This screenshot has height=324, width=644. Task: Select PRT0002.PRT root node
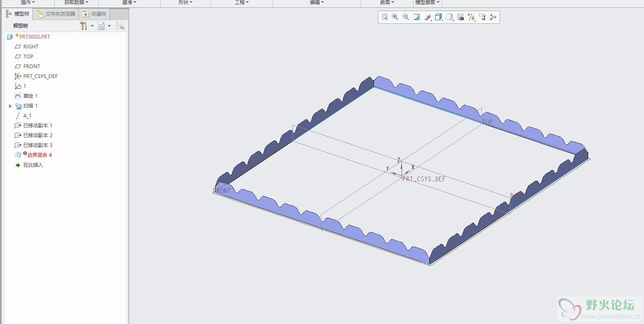pos(34,37)
